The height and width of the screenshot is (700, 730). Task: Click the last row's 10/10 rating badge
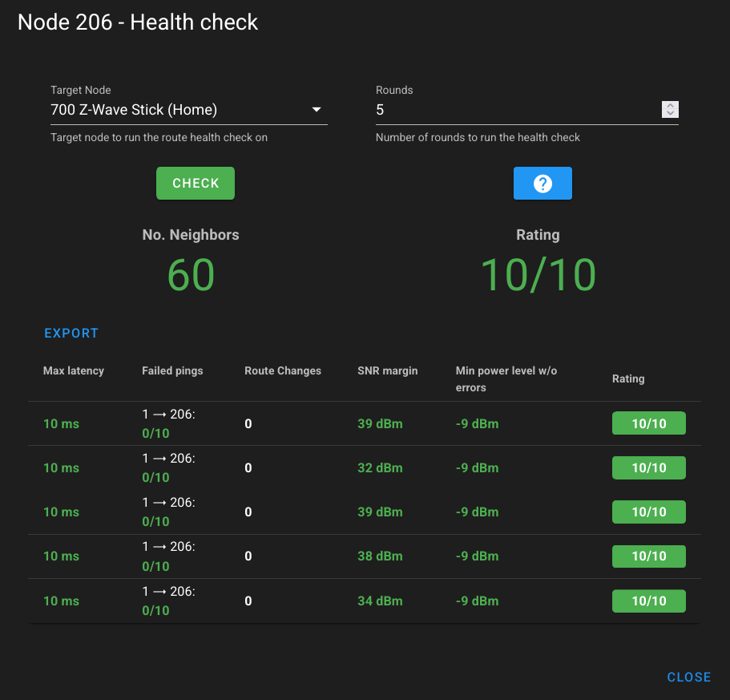point(648,601)
